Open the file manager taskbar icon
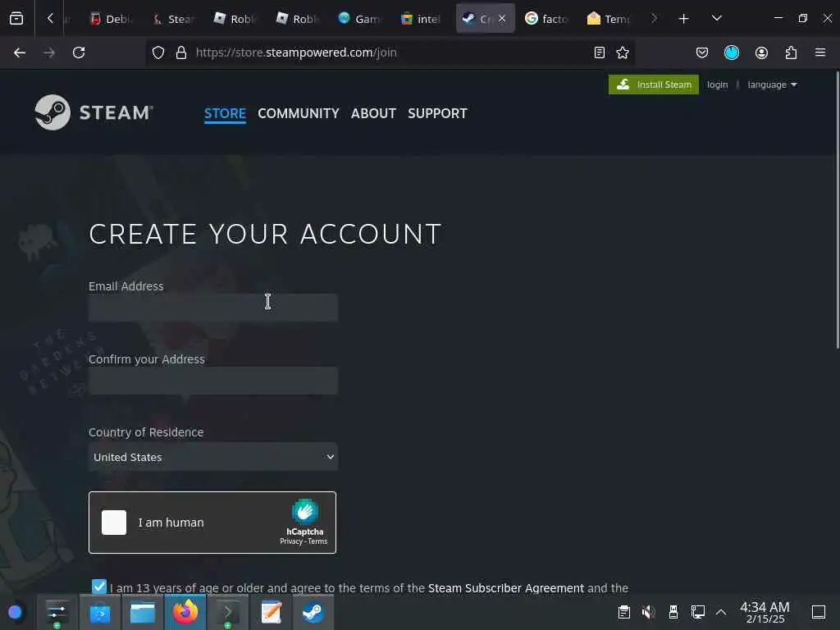Screen dimensions: 840x630 click(143, 612)
